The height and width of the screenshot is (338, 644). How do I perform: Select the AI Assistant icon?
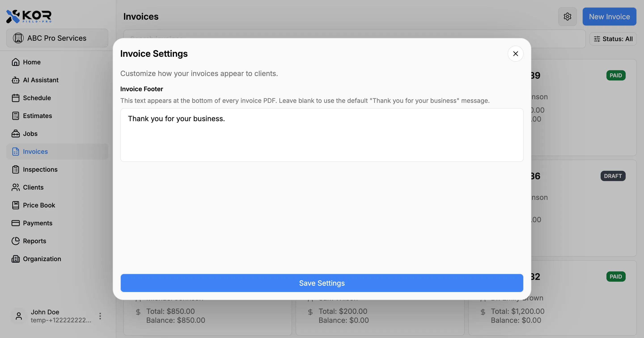click(x=15, y=80)
